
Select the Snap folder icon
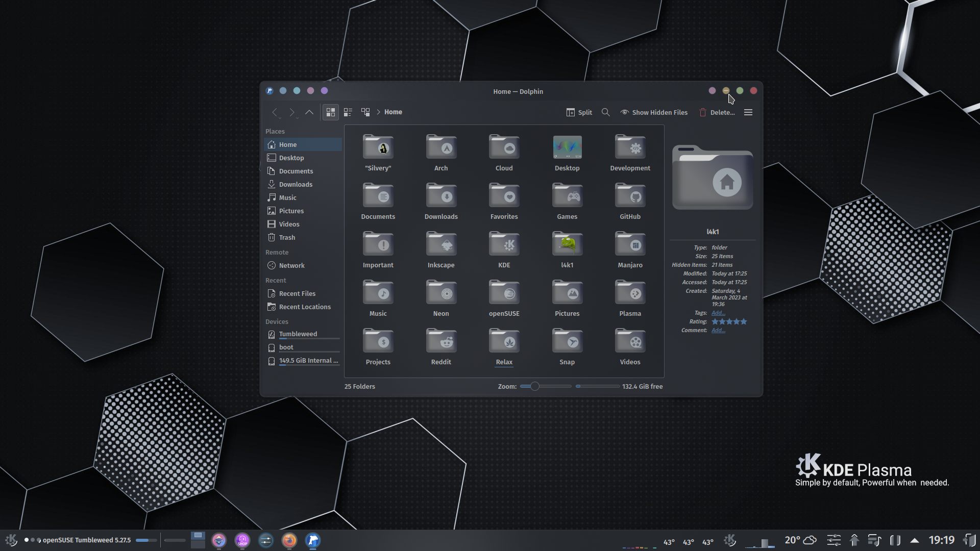tap(568, 341)
